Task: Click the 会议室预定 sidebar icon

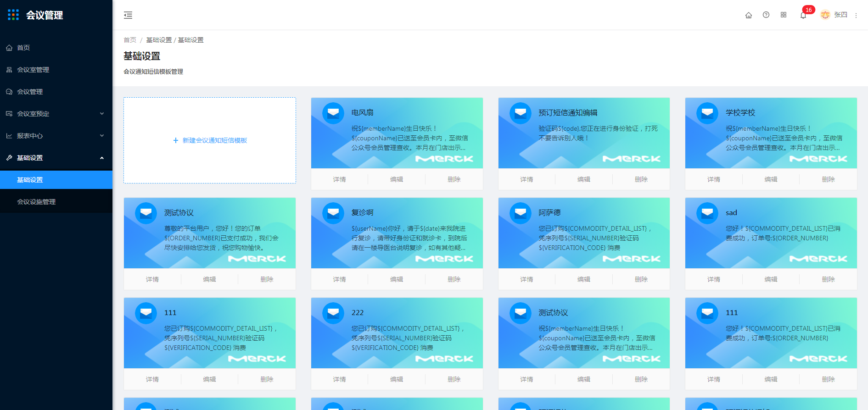Action: (x=9, y=114)
